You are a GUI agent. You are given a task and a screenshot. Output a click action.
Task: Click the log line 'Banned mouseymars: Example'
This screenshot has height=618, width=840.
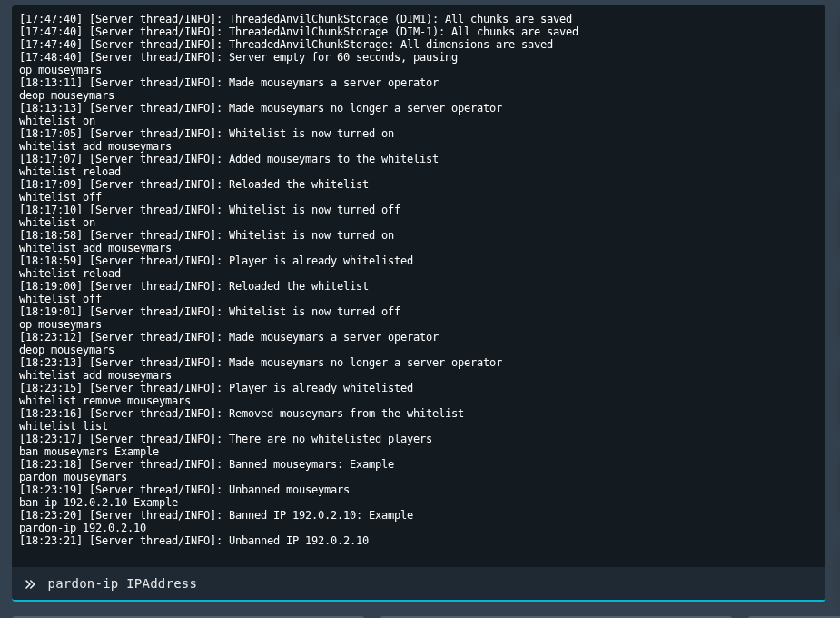[x=207, y=464]
